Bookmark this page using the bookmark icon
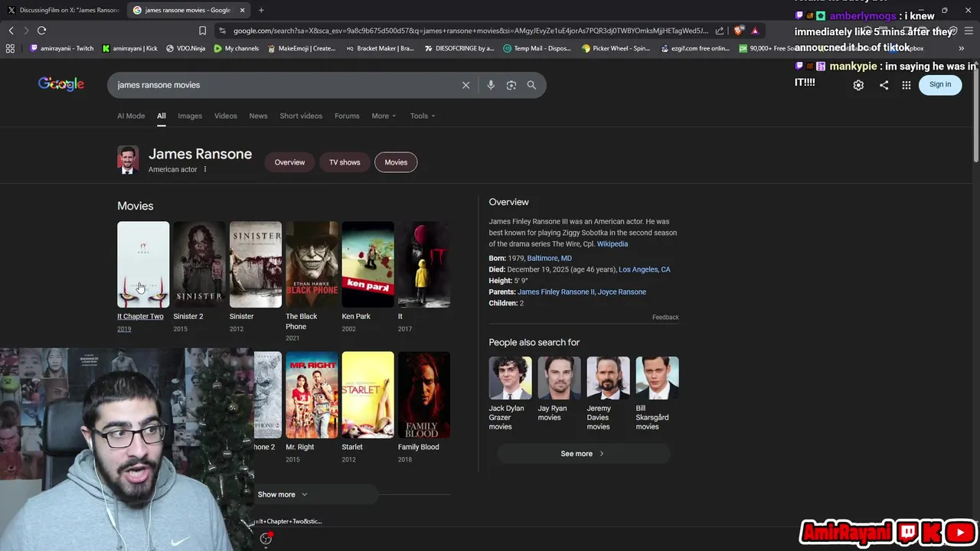Image resolution: width=980 pixels, height=551 pixels. pos(202,31)
